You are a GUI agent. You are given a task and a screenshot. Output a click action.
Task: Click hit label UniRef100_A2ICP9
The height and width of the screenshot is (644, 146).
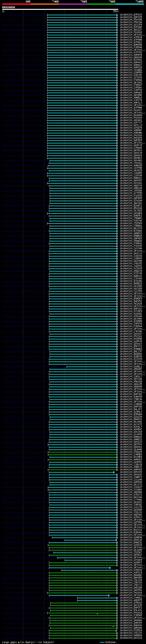pyautogui.click(x=131, y=25)
